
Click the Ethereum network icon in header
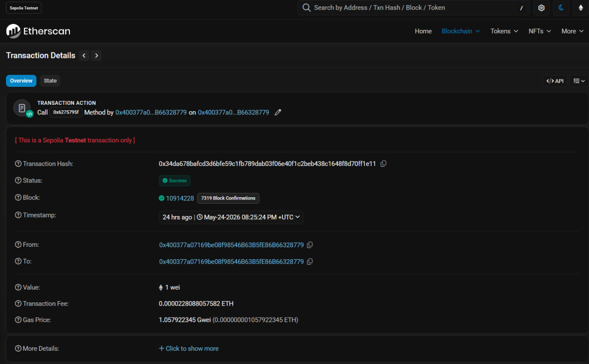580,8
